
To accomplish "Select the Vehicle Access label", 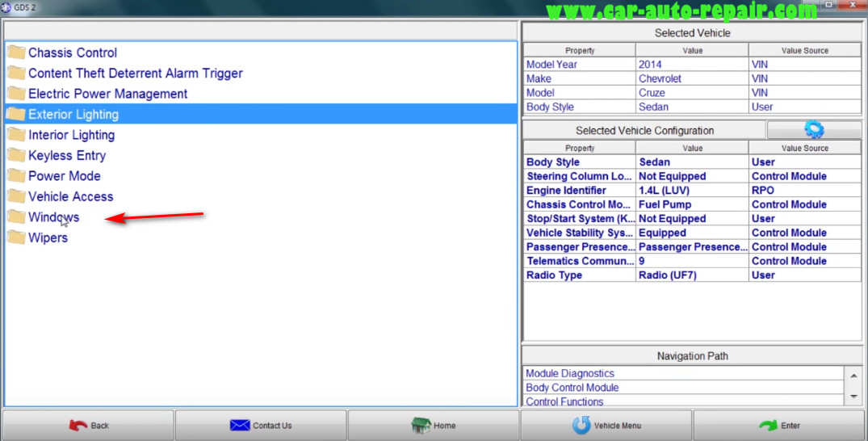I will tap(71, 196).
